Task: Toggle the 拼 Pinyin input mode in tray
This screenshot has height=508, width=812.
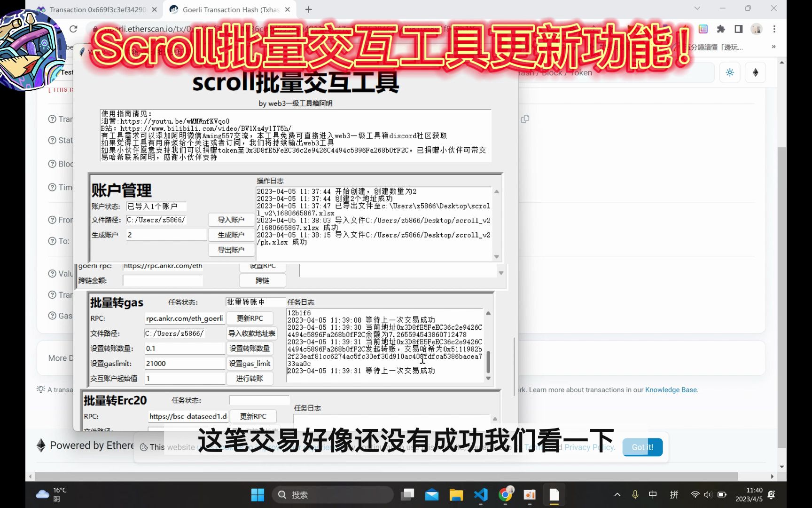Action: 674,494
